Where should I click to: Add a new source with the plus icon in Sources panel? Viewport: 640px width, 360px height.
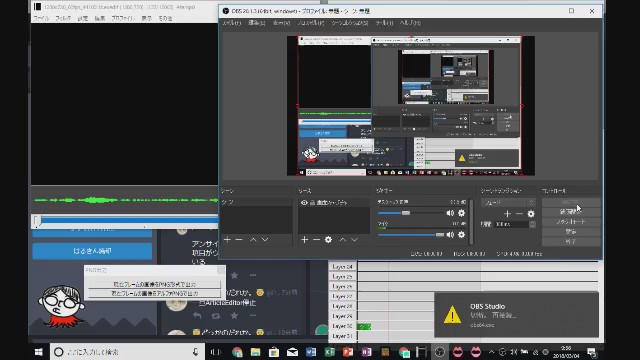[304, 240]
